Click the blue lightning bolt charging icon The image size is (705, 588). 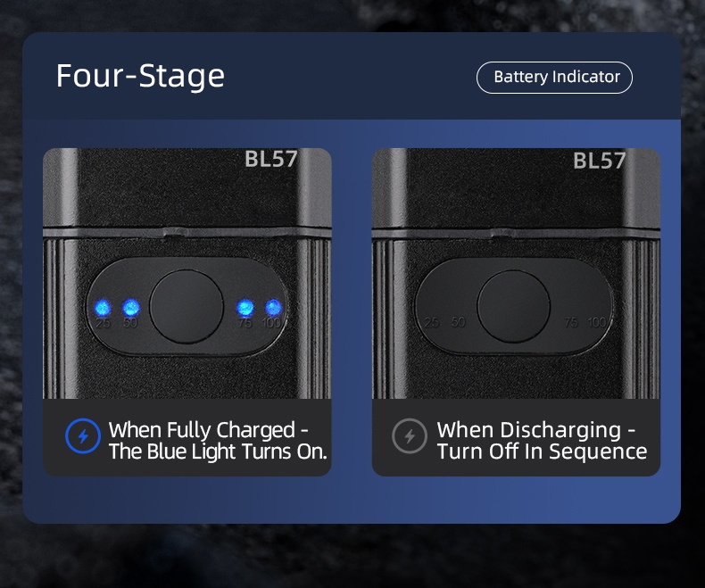pos(83,436)
